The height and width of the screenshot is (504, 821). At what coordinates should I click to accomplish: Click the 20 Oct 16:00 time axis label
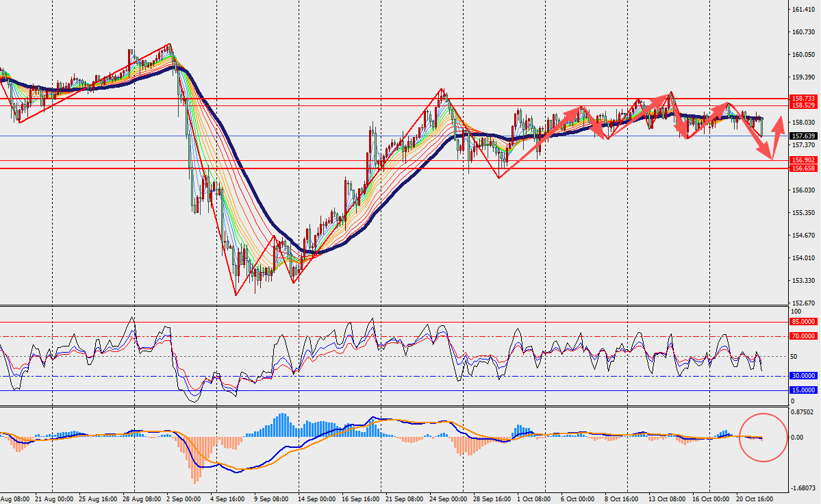(755, 499)
